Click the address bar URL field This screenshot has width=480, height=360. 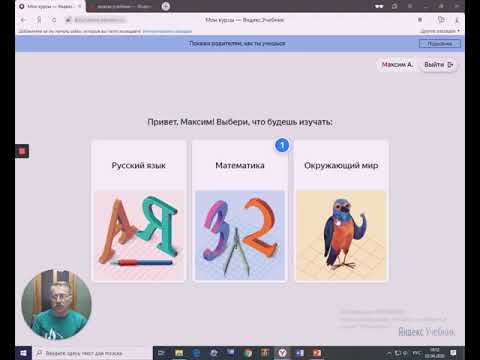pyautogui.click(x=99, y=20)
